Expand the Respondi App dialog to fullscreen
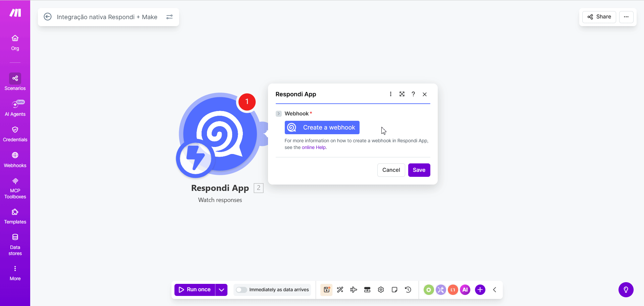 click(402, 94)
